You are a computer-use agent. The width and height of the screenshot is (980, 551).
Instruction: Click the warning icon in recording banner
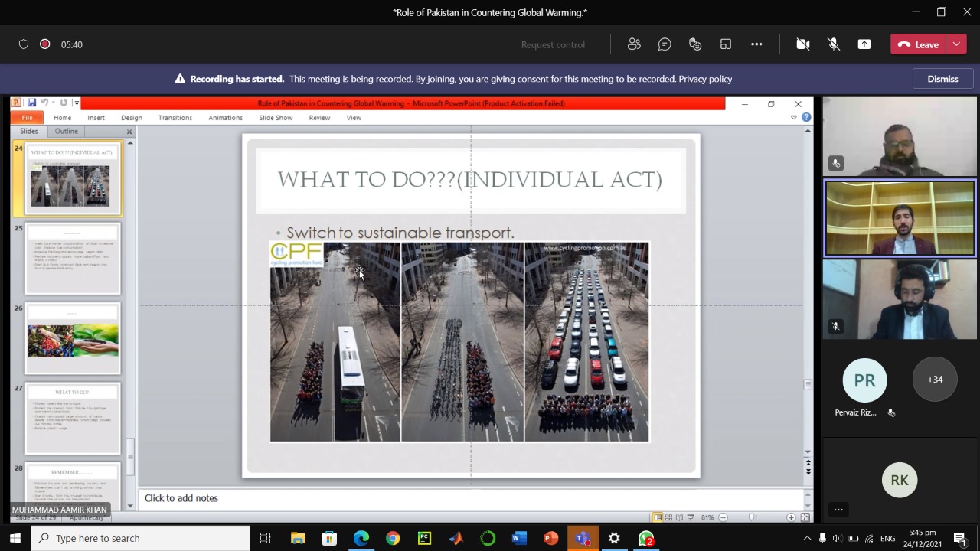tap(180, 79)
